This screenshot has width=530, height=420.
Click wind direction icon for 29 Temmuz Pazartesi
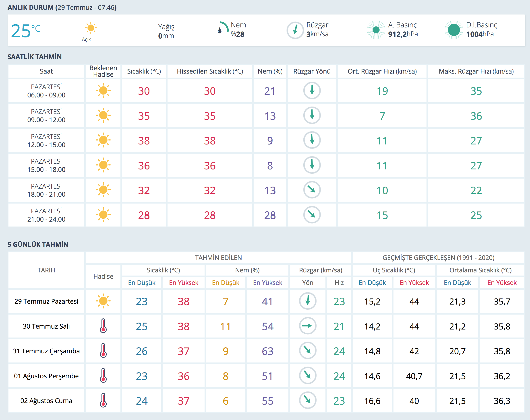[x=307, y=301]
